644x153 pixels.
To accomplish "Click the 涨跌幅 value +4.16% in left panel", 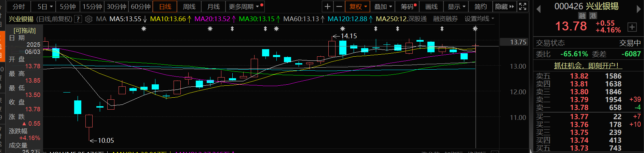I will click(30, 138).
